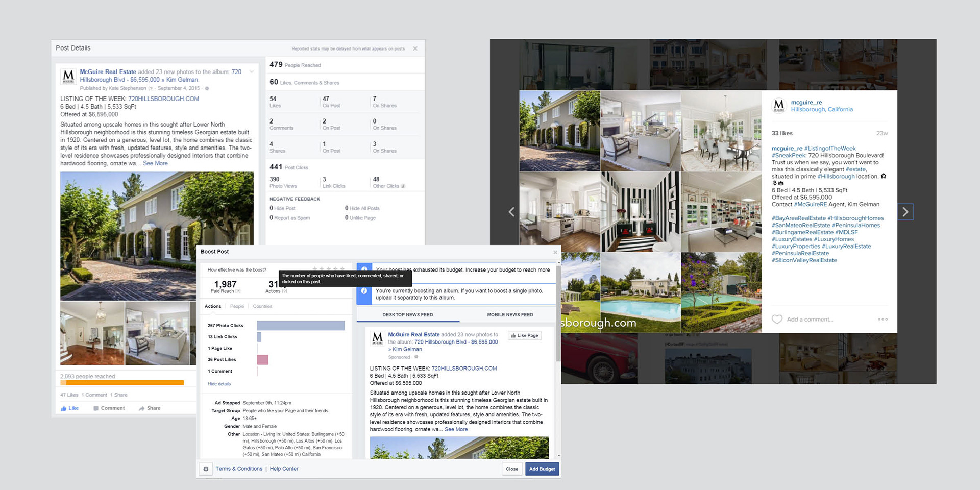Open 720HILLSBOROUGH.COM link in Post Details
980x490 pixels.
[164, 99]
